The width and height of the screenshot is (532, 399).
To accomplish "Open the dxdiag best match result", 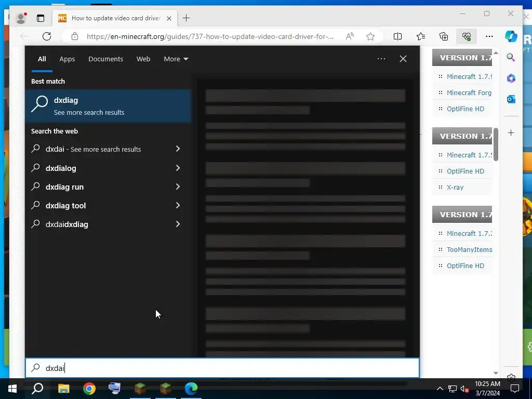I will click(108, 106).
